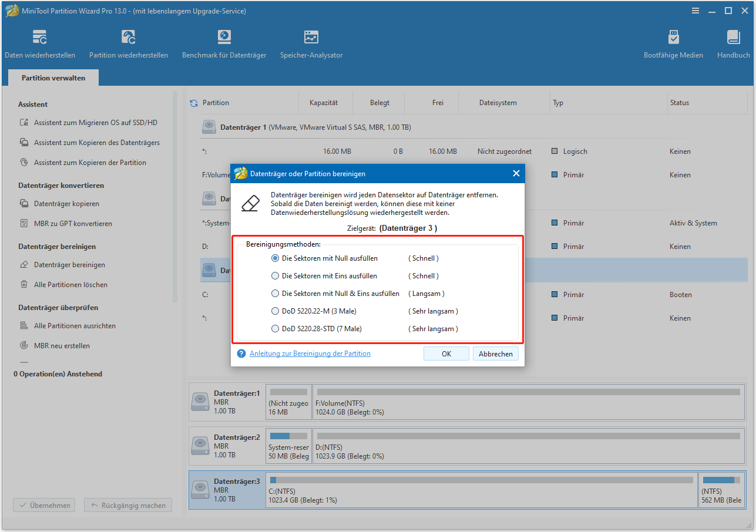
Task: Refresh the partition list
Action: point(193,102)
